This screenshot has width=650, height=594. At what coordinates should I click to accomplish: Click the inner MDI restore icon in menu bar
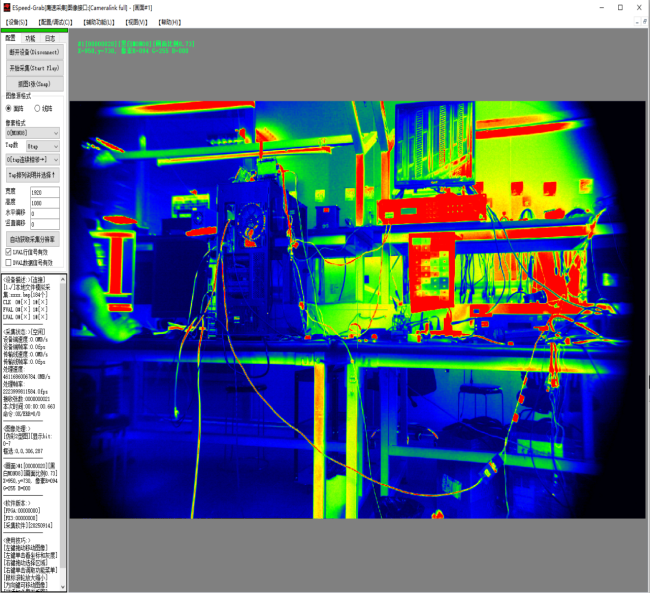click(x=645, y=22)
